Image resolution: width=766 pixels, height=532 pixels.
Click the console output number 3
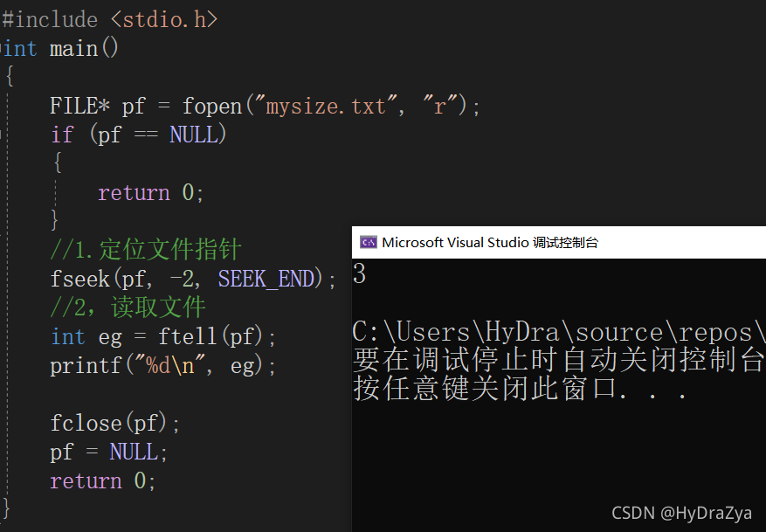pyautogui.click(x=359, y=273)
